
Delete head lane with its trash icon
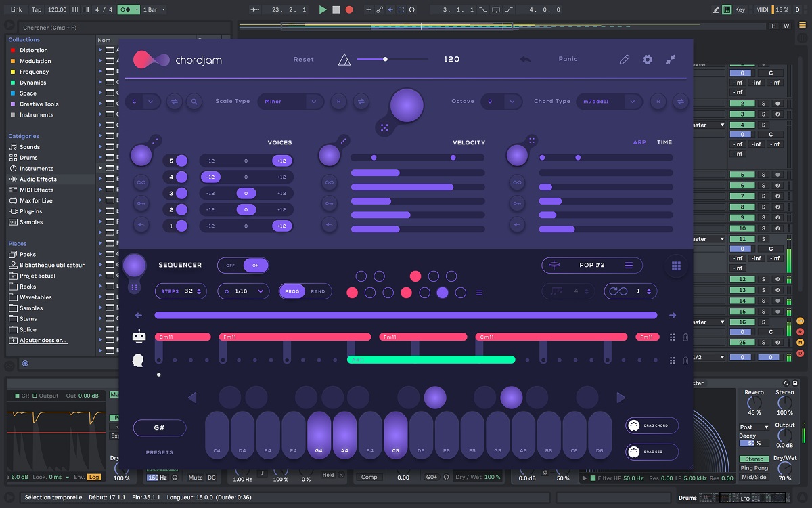685,361
